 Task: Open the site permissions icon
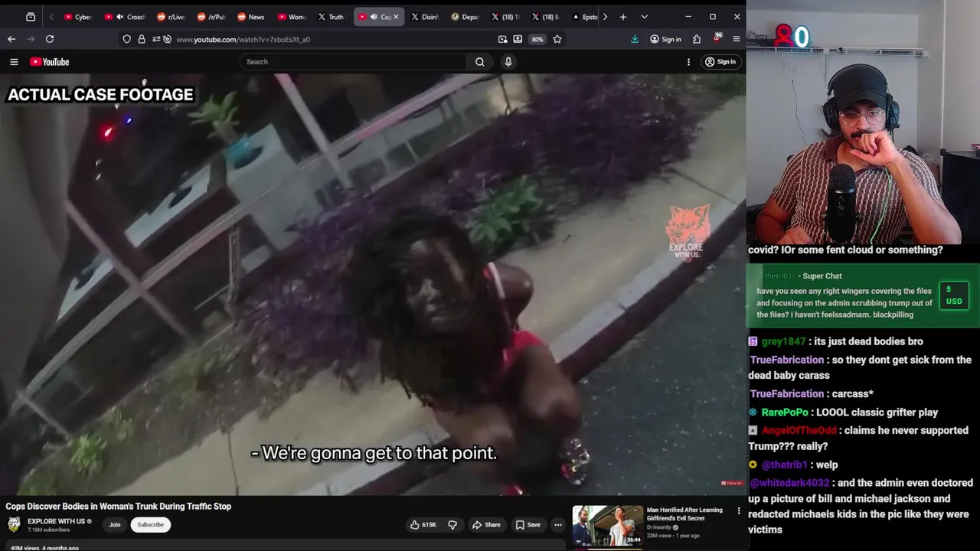[x=156, y=39]
